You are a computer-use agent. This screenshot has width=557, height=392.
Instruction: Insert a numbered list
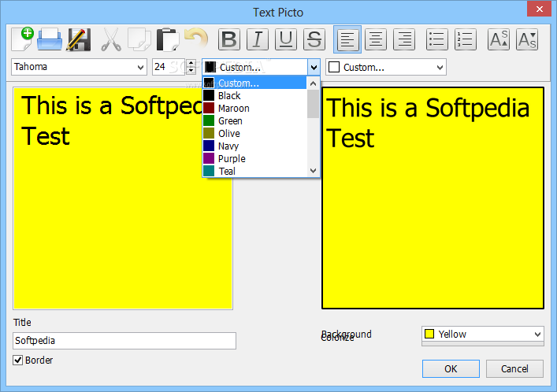(x=466, y=39)
